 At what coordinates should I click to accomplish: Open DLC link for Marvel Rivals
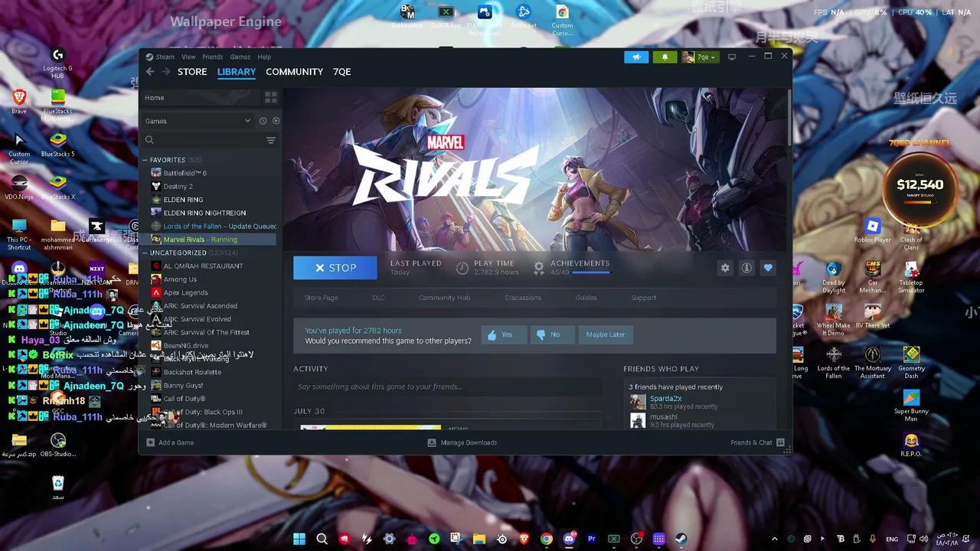[378, 298]
